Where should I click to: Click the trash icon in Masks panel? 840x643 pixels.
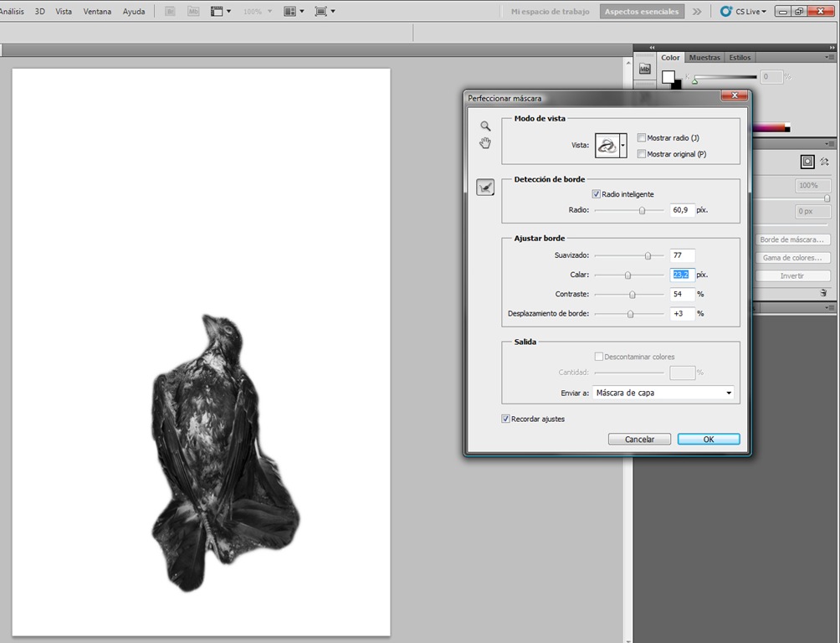[x=823, y=293]
